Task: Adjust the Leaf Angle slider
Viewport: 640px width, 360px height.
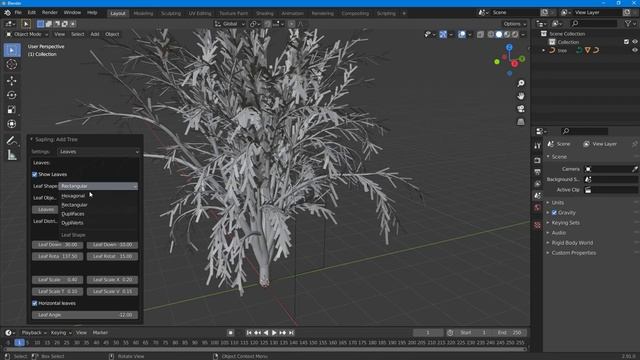Action: tap(85, 315)
